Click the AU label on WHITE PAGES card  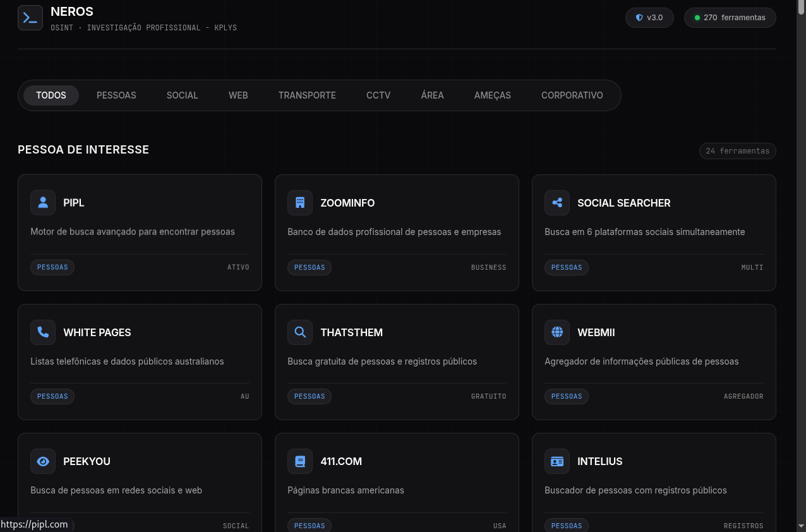click(245, 396)
